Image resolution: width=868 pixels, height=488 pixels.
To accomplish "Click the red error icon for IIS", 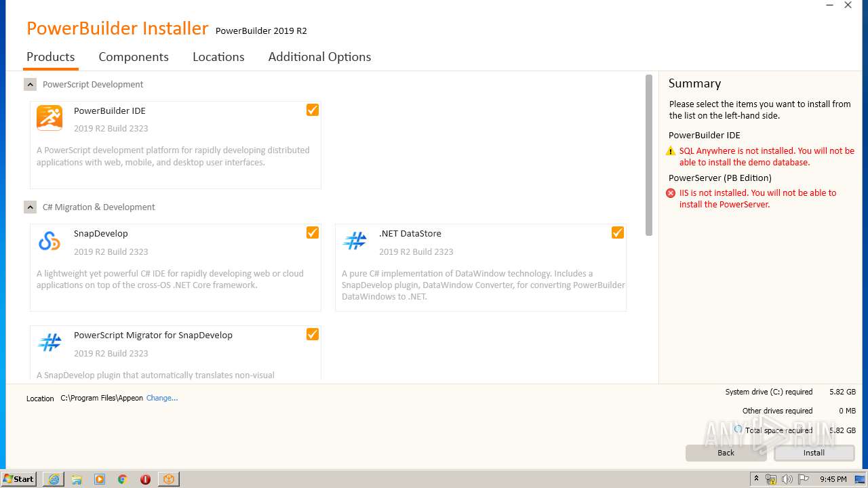I will [x=671, y=193].
